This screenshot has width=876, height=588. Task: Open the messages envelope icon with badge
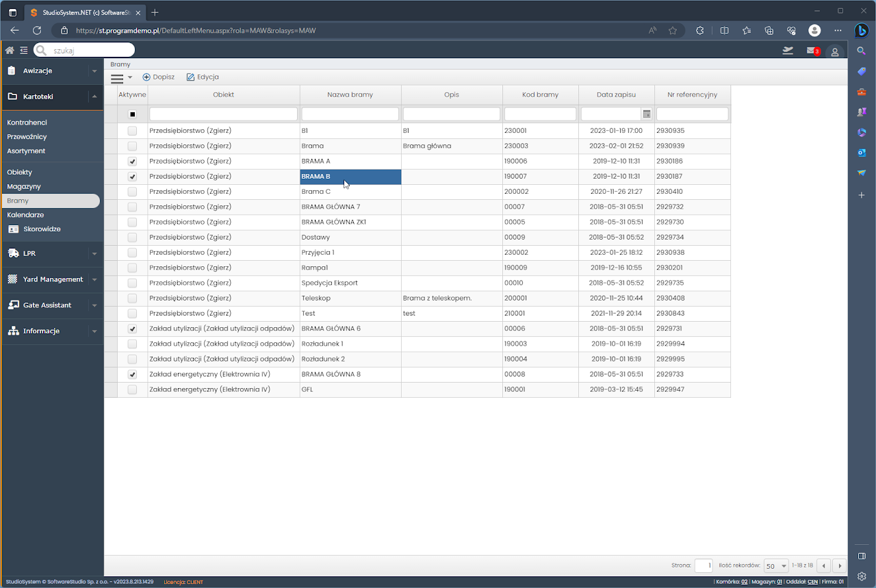[x=812, y=51]
